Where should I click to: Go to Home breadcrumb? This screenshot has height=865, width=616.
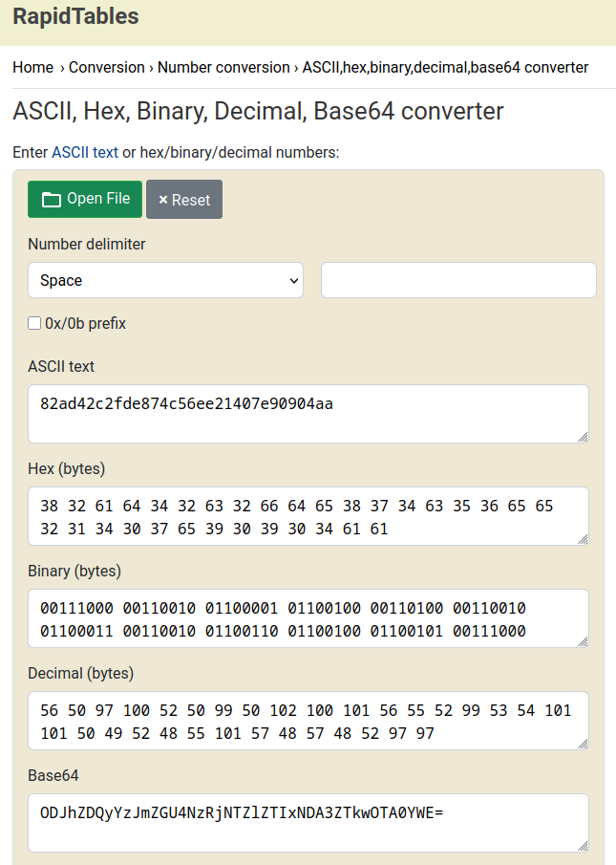33,67
